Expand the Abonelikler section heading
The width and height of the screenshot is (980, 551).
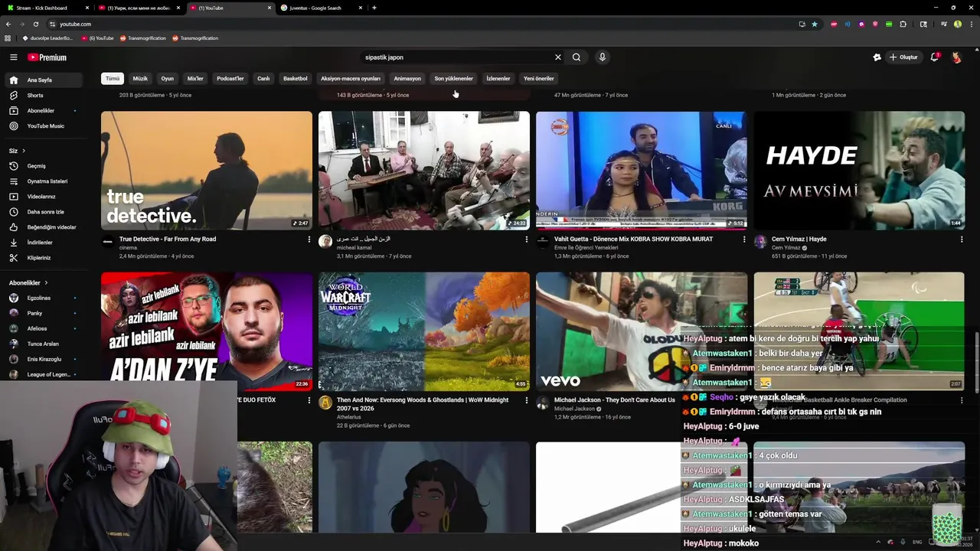point(28,283)
